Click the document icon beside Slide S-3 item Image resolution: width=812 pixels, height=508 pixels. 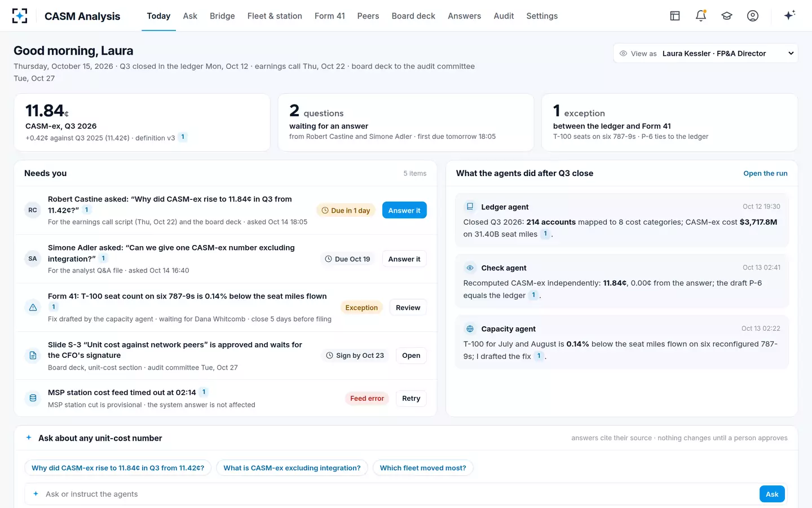(33, 356)
